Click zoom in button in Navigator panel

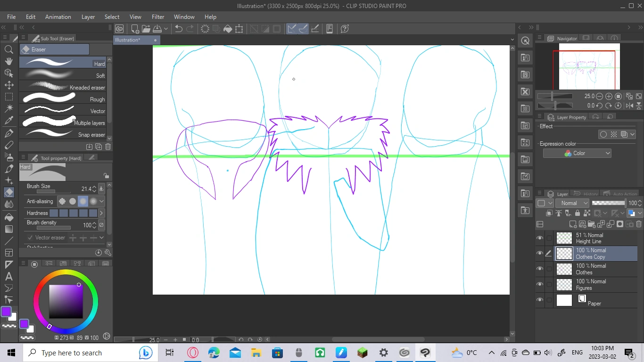(x=608, y=96)
